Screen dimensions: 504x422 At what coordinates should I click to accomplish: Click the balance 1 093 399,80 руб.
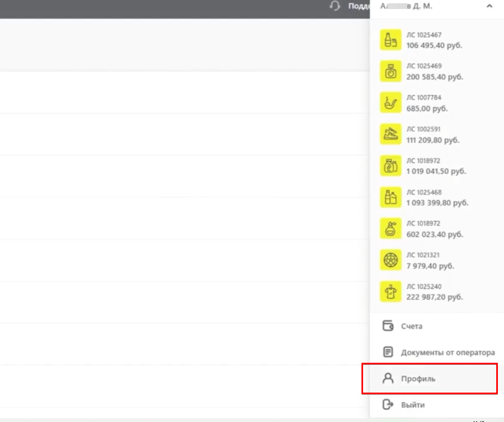[437, 203]
